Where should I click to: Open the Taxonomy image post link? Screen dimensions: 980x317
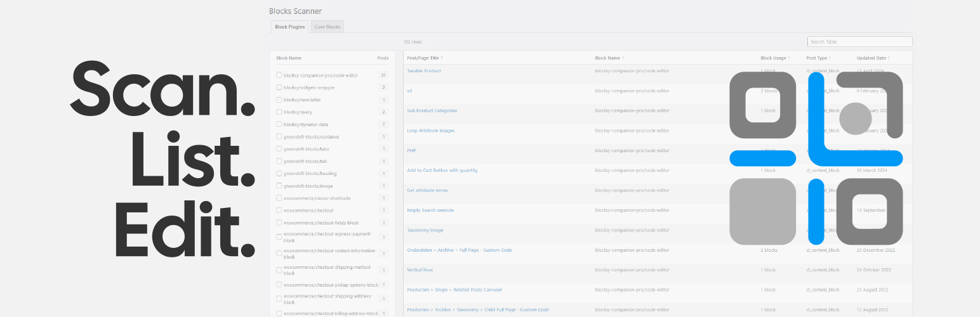point(425,230)
